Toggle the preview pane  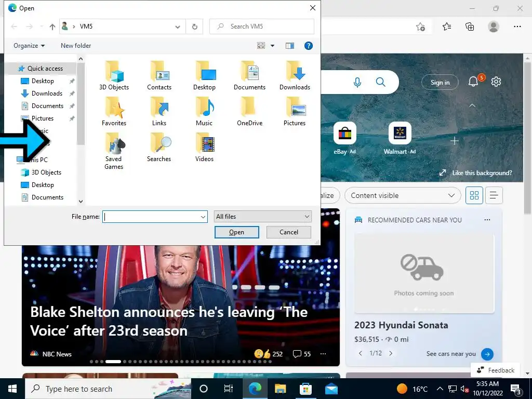[290, 46]
